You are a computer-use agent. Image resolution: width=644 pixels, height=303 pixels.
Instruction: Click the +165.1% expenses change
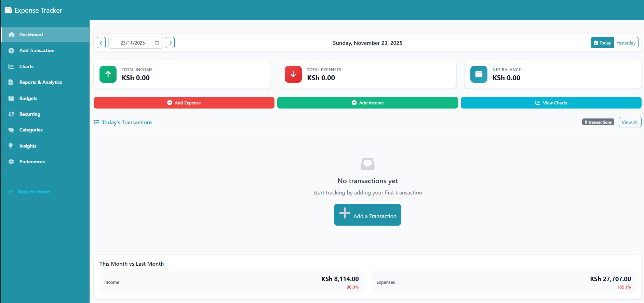623,287
